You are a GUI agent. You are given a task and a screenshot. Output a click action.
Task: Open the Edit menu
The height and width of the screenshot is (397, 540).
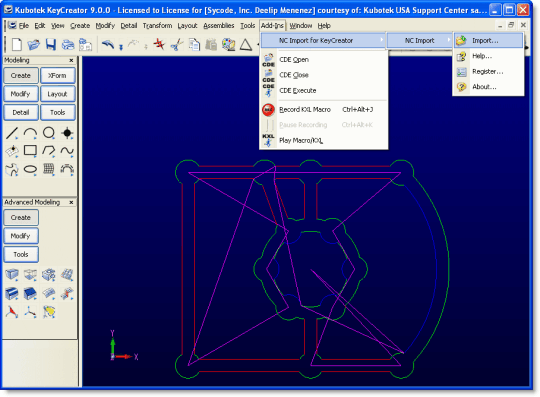click(40, 25)
